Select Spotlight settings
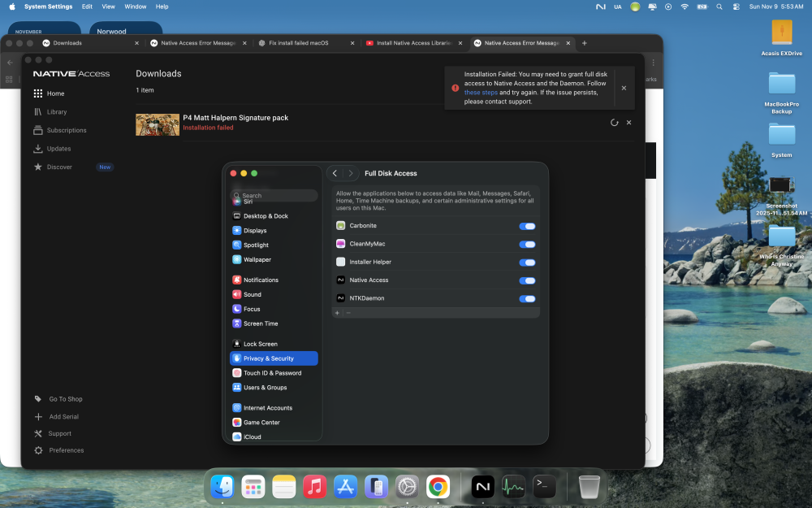 pos(274,245)
